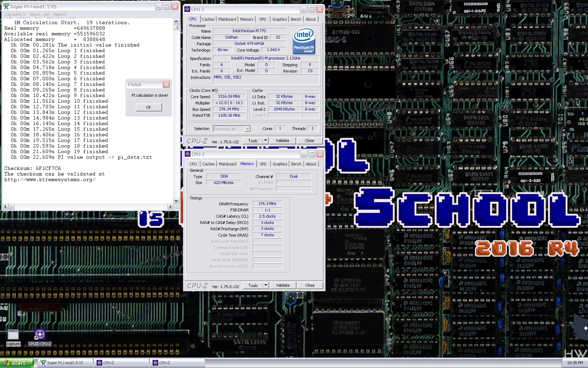Select Caches tab in lower CPU-Z window
This screenshot has width=588, height=368.
pos(209,164)
